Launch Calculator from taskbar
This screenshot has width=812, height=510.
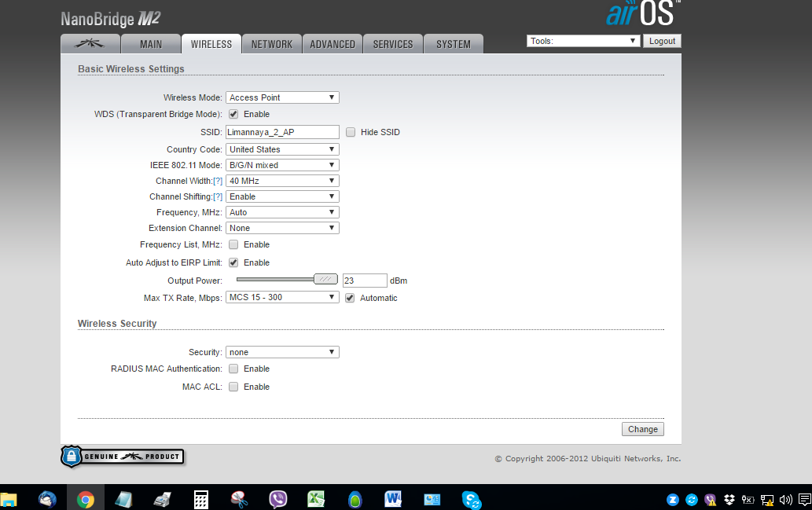click(201, 500)
